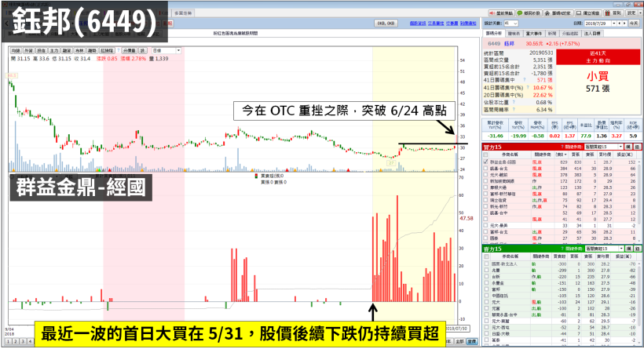Open the 區間賣超15 dropdown

point(604,249)
